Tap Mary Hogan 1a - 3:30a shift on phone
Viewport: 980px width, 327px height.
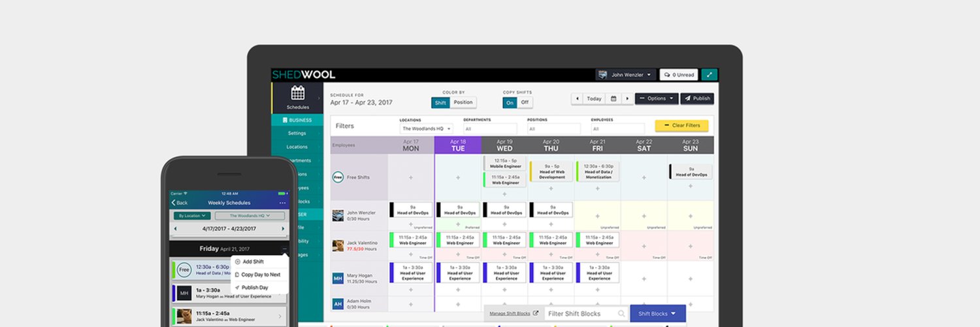(x=229, y=293)
